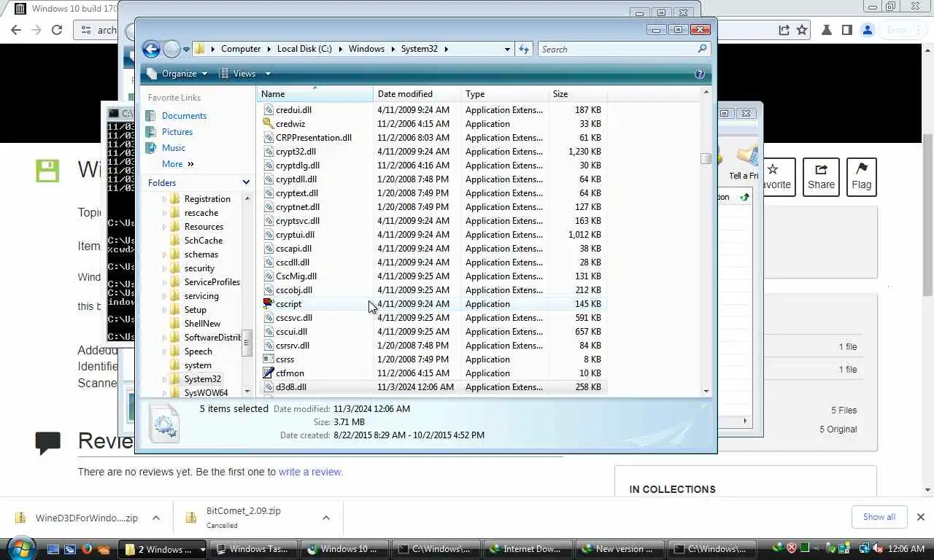Click Computer in the address breadcrumb
This screenshot has height=560, width=934.
(241, 49)
